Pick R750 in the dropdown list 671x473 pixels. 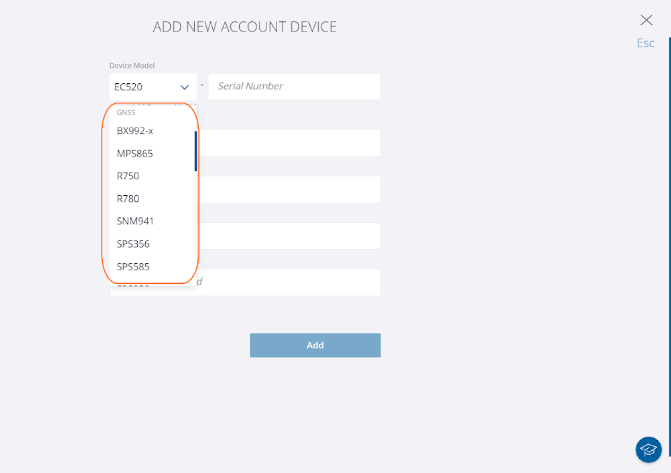coord(128,176)
